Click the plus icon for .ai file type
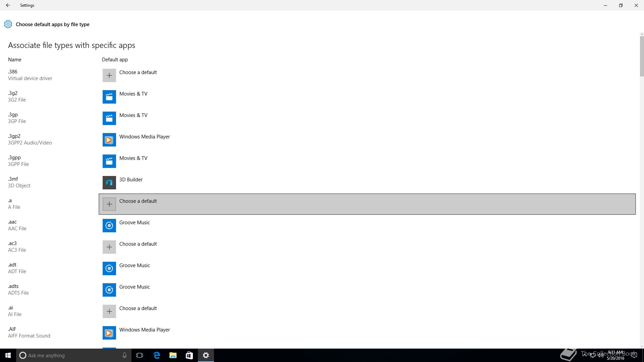 (109, 311)
